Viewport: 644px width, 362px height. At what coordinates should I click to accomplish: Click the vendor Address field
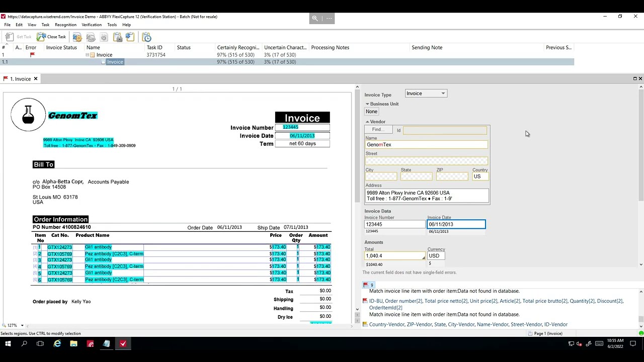coord(427,196)
